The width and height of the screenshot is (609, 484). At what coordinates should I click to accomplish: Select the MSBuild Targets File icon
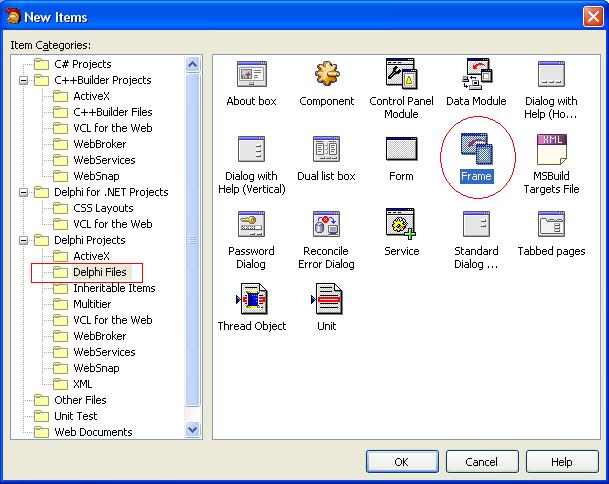(551, 150)
